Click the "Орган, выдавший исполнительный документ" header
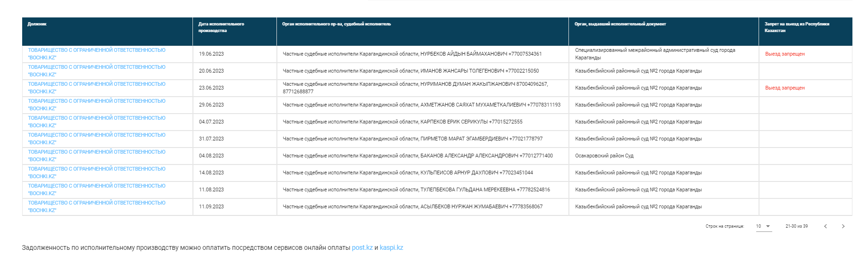This screenshot has height=255, width=868. click(x=620, y=24)
